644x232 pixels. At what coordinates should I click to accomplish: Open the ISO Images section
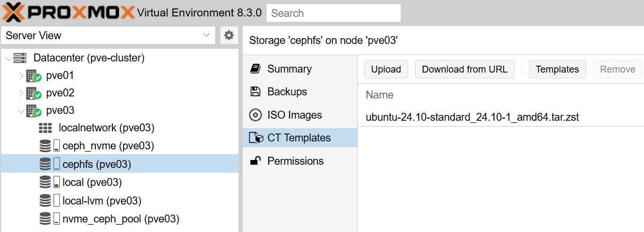[294, 115]
